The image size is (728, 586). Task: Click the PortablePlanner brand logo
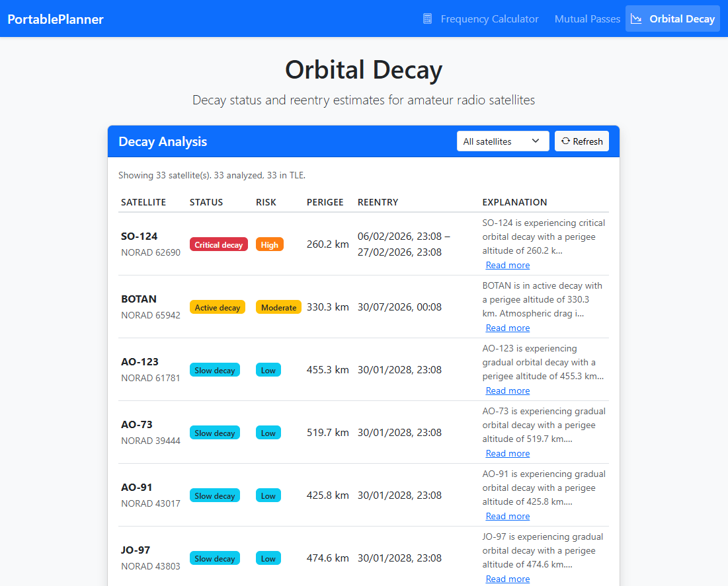point(56,19)
